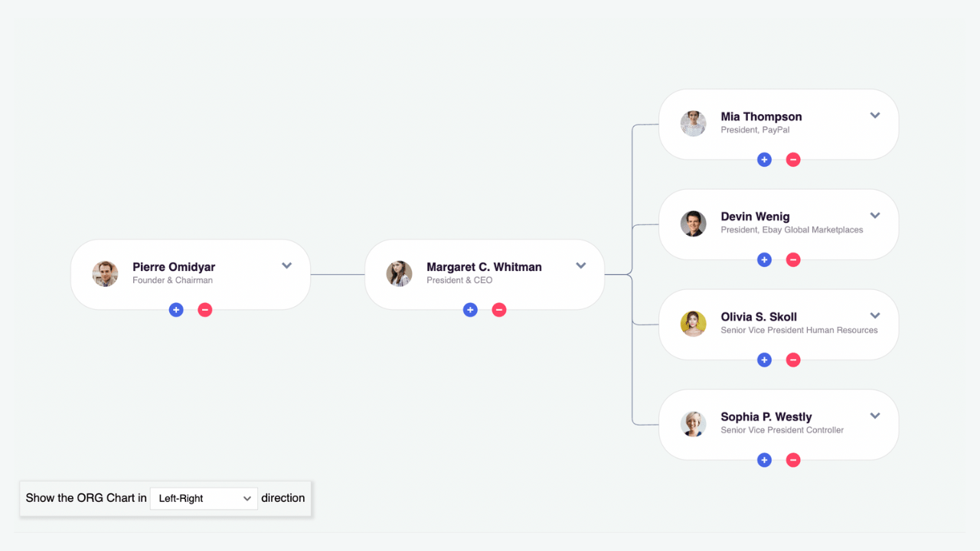
Task: Open chevron on Olivia S. Skoll card
Action: click(875, 316)
